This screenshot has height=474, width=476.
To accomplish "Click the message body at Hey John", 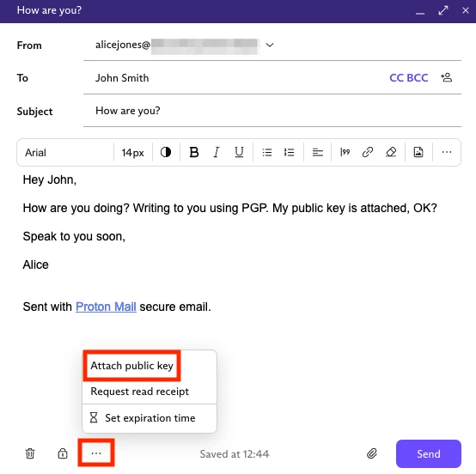I will click(x=50, y=180).
